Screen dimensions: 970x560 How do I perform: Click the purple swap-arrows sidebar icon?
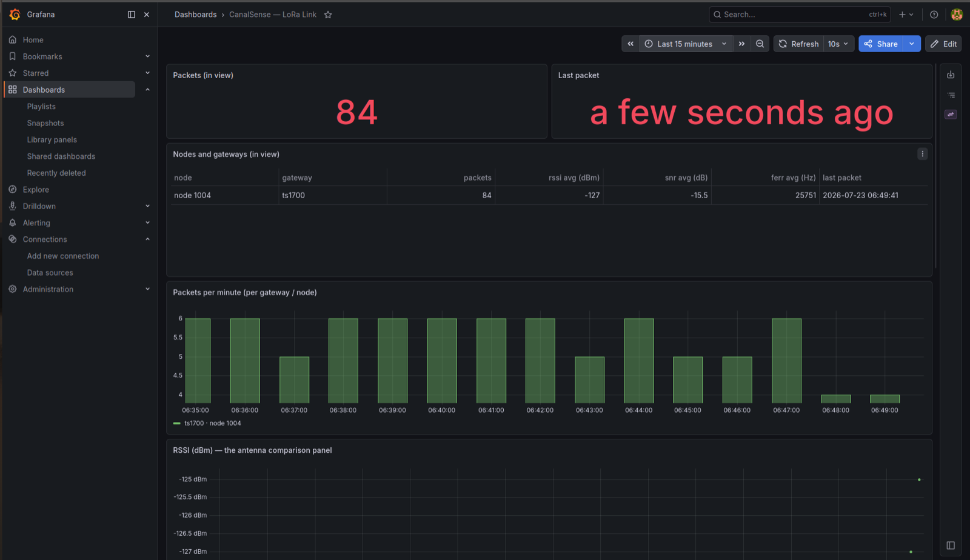(x=951, y=115)
